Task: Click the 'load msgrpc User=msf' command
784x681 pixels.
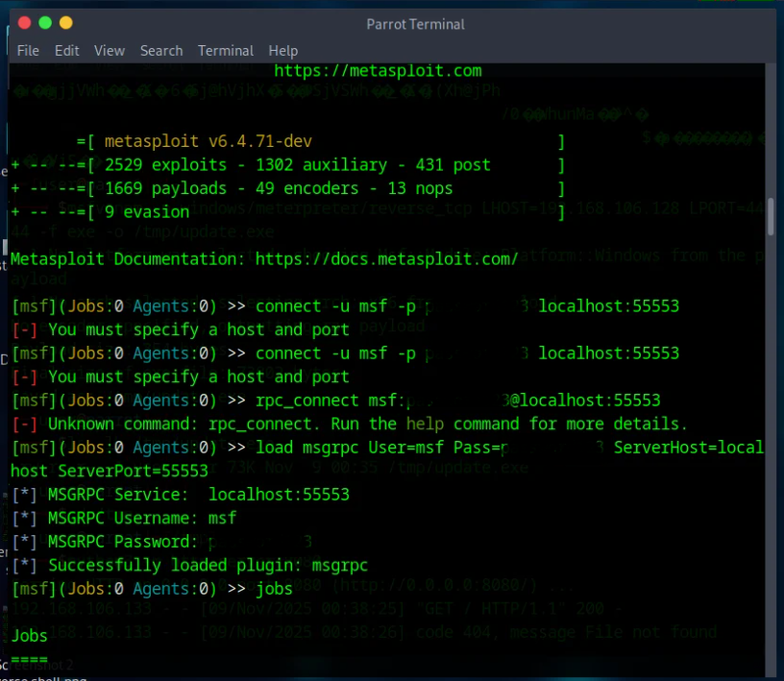Action: (x=387, y=448)
